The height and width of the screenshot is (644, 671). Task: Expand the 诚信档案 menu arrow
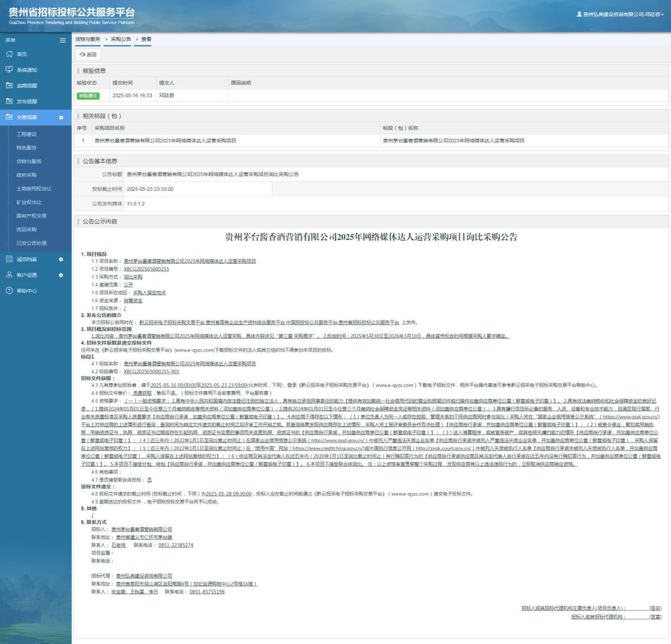[61, 260]
